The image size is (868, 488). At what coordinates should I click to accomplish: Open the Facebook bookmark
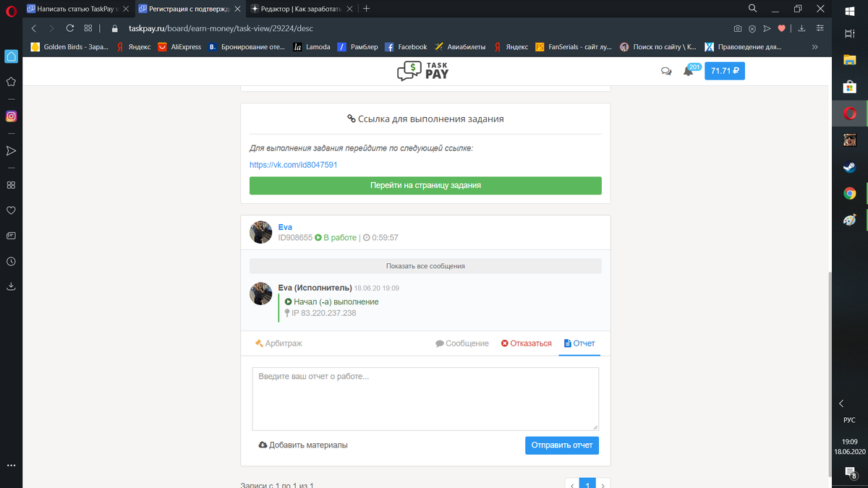click(406, 47)
